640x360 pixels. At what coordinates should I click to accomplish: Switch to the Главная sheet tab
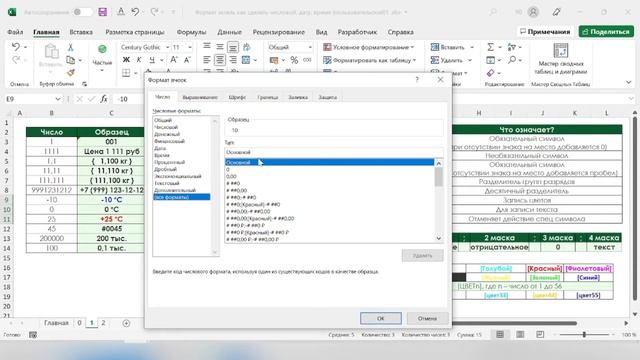click(x=56, y=323)
